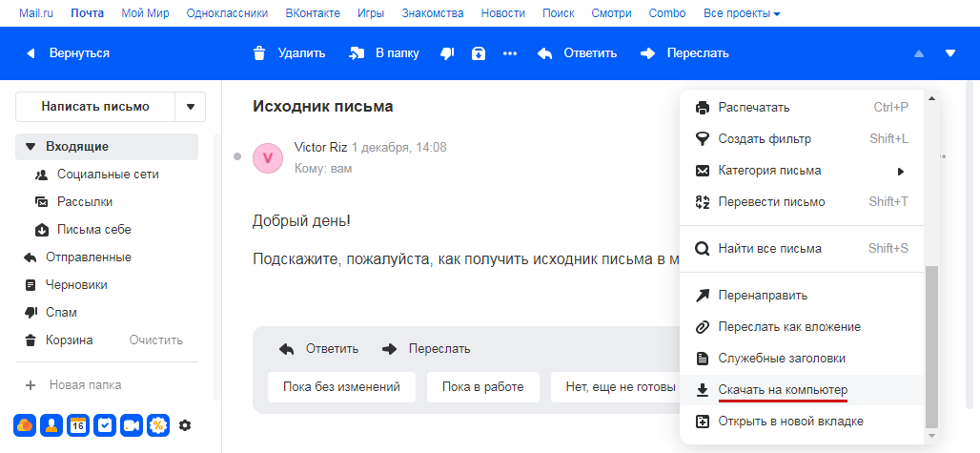Choose Служебные заголовки from the menu
Image resolution: width=980 pixels, height=453 pixels.
point(782,359)
